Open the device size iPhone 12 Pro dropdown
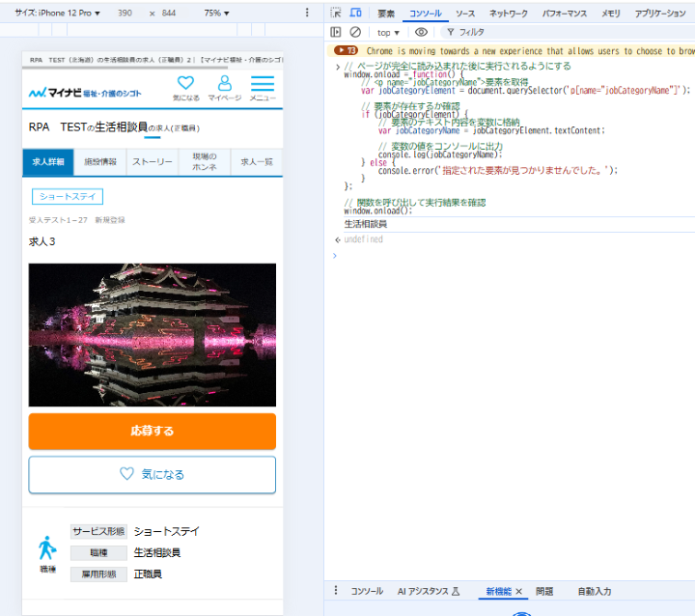Screen dimensions: 695x616 coord(57,13)
